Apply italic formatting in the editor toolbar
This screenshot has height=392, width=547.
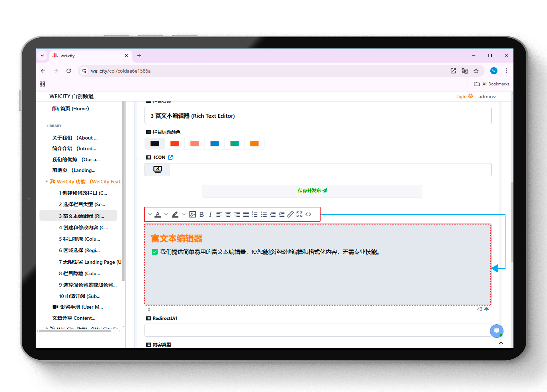point(210,214)
